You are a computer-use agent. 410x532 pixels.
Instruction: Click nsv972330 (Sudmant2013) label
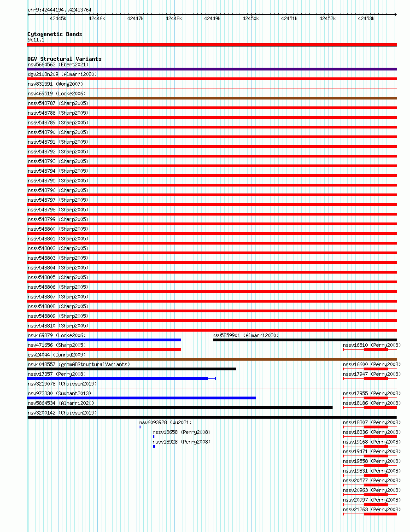[x=59, y=393]
